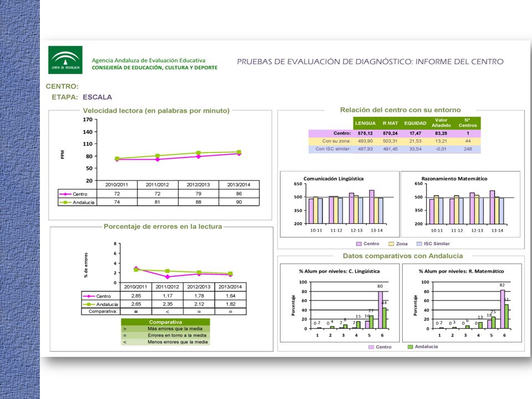Click the green Comparativa legend header
The height and width of the screenshot is (399, 532).
pos(166,322)
